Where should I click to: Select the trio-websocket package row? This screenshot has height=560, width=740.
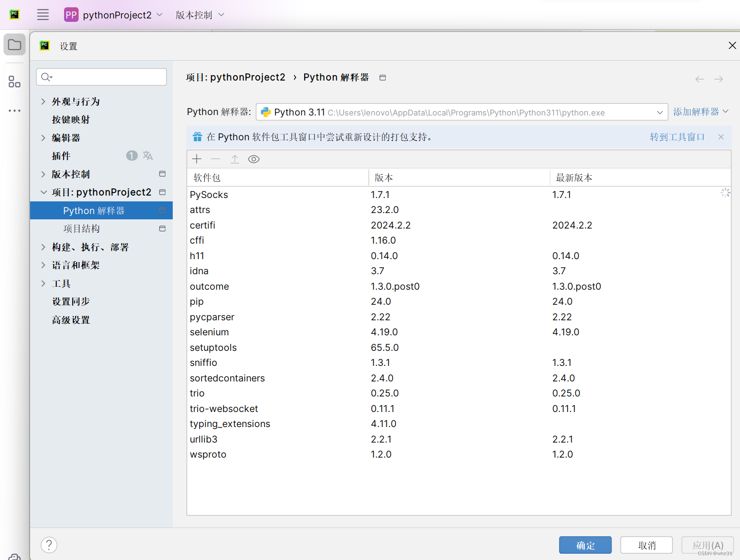(459, 409)
